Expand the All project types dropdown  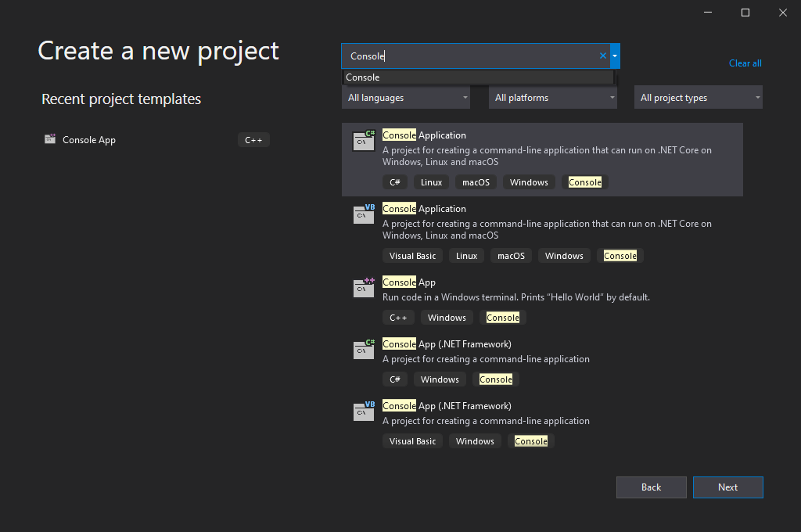tap(699, 98)
